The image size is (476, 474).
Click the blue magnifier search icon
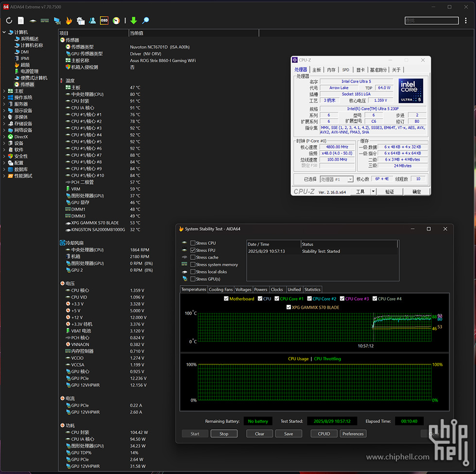pyautogui.click(x=146, y=20)
